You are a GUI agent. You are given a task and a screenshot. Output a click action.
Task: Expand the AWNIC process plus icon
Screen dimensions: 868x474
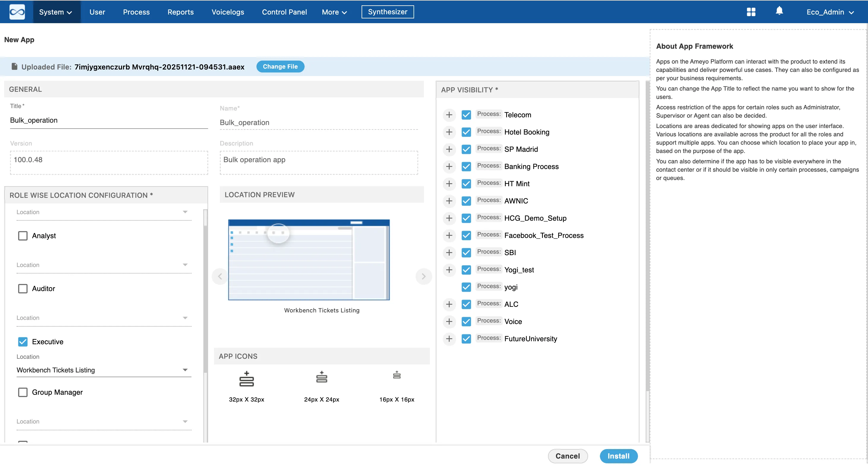[x=449, y=201]
